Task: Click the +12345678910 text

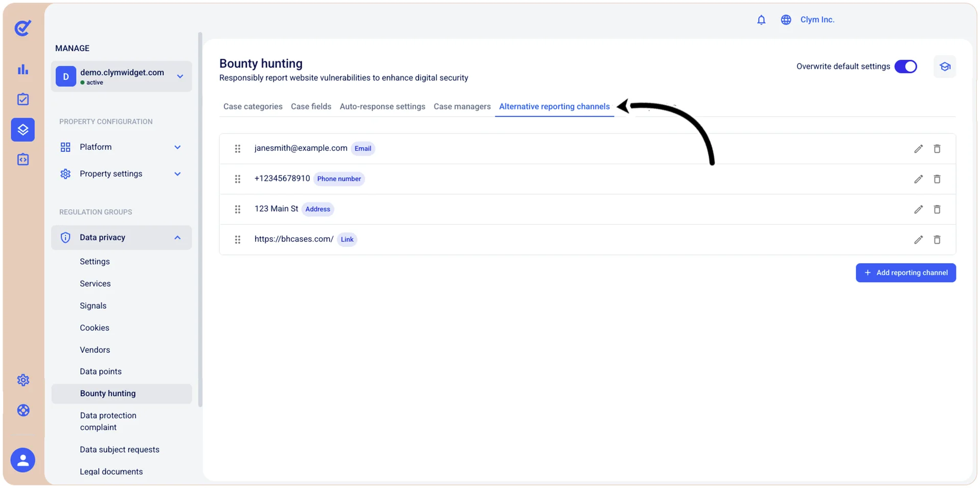Action: tap(282, 178)
